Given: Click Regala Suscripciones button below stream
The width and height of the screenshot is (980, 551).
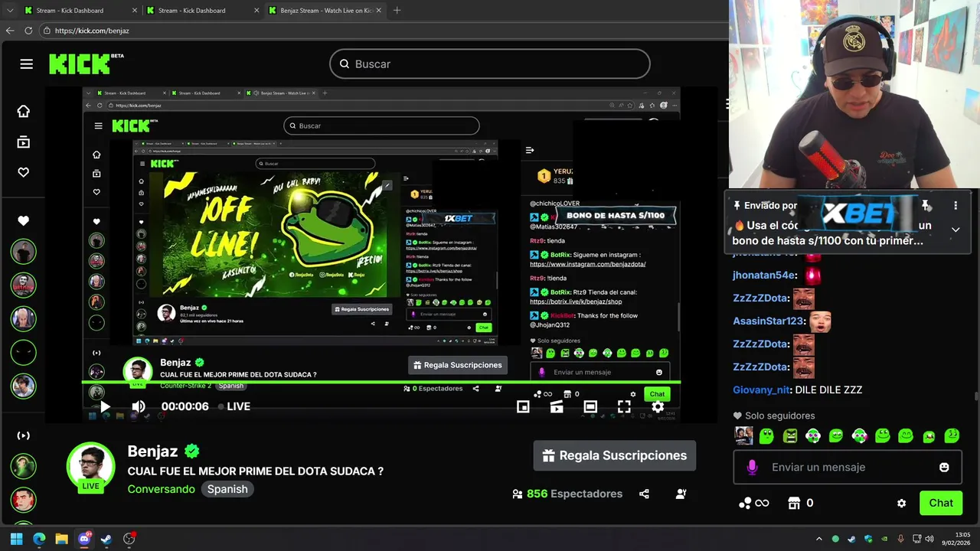Looking at the screenshot, I should pos(615,455).
